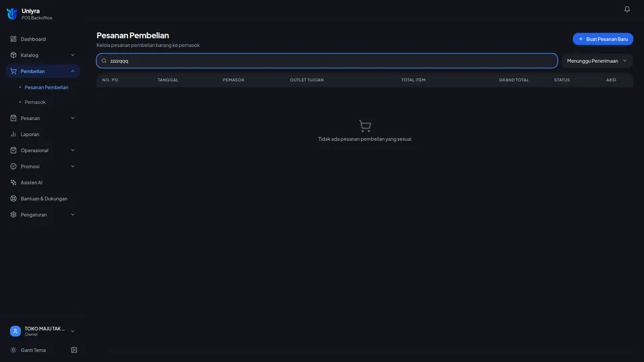Click the STATUS column header
The width and height of the screenshot is (644, 362).
tap(562, 80)
